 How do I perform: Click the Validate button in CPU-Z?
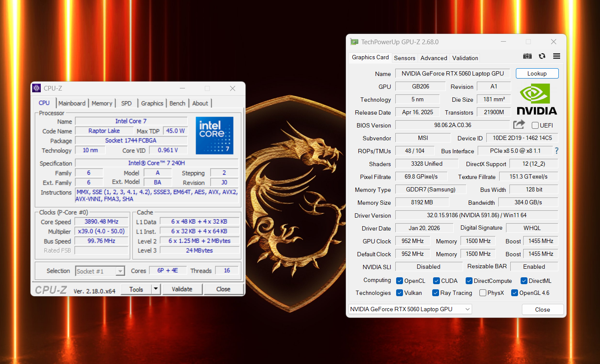(x=182, y=289)
